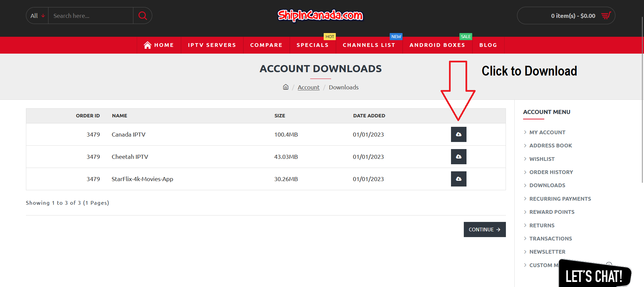
Task: Open the All category dropdown
Action: 37,16
